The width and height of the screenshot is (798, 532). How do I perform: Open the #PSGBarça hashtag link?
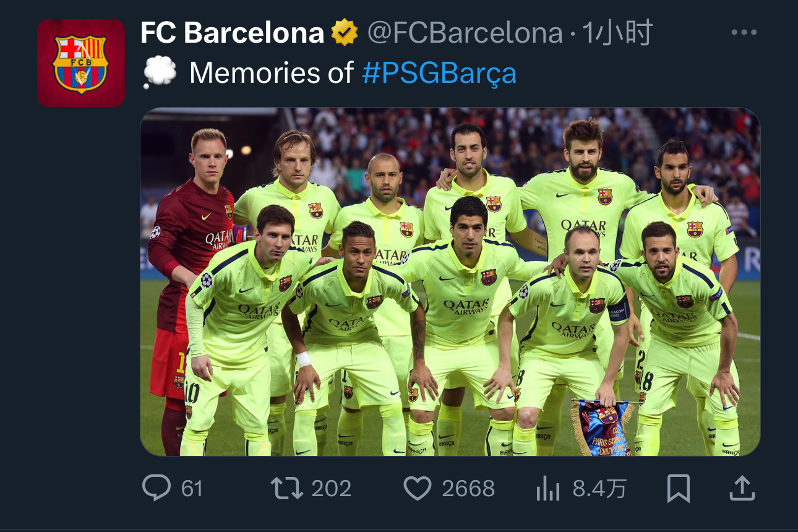439,73
